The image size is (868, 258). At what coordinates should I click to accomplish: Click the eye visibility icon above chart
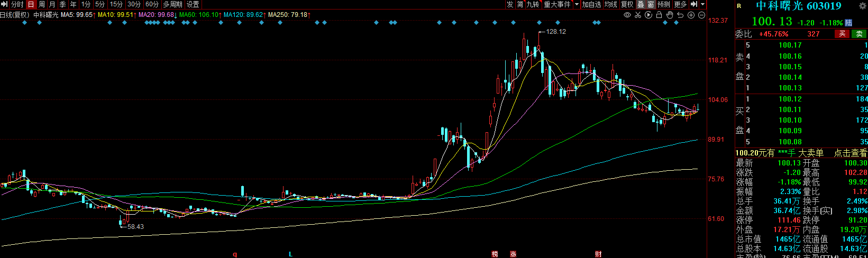[x=627, y=15]
